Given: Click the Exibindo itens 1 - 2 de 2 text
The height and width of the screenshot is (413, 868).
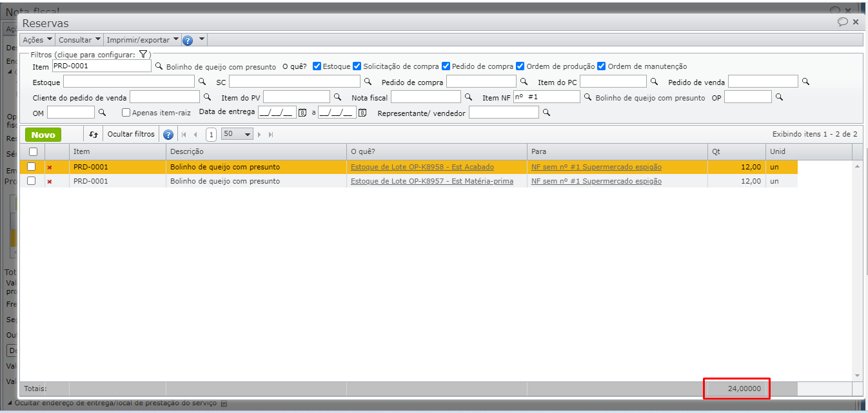Looking at the screenshot, I should (x=814, y=134).
